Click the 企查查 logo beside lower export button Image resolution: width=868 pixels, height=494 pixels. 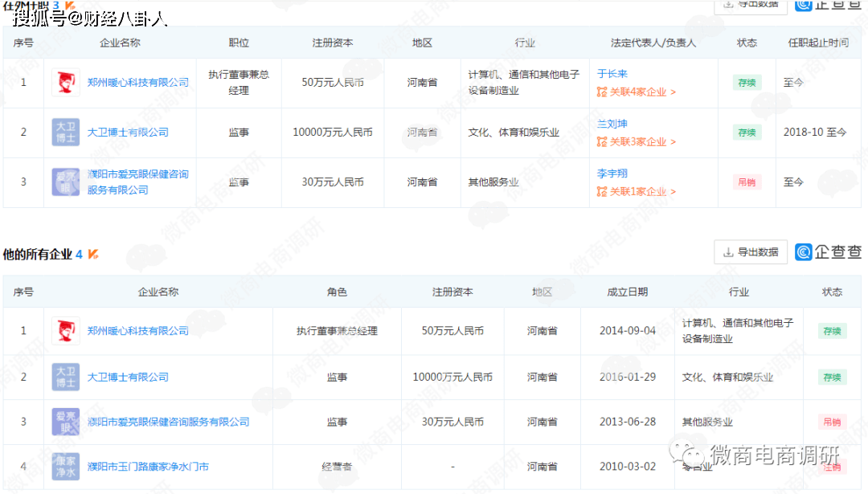[x=828, y=252]
